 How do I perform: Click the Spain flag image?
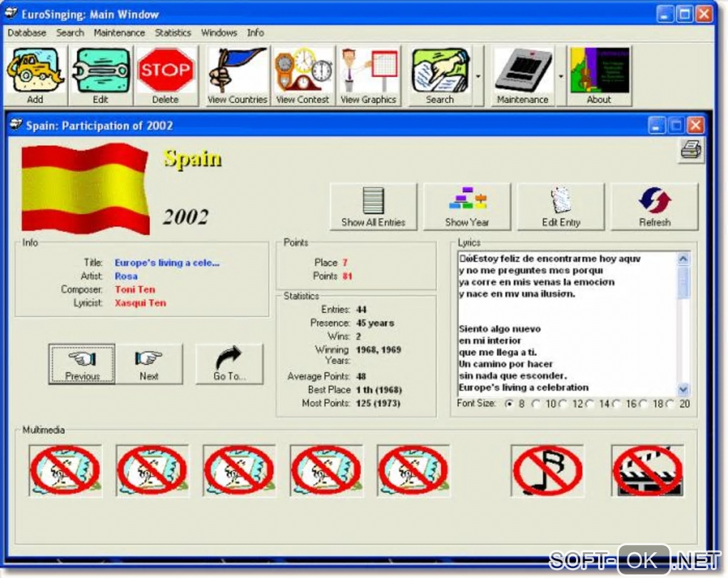point(86,188)
